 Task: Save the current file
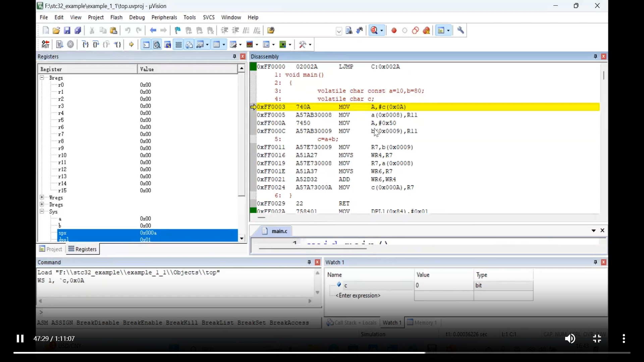[x=67, y=31]
